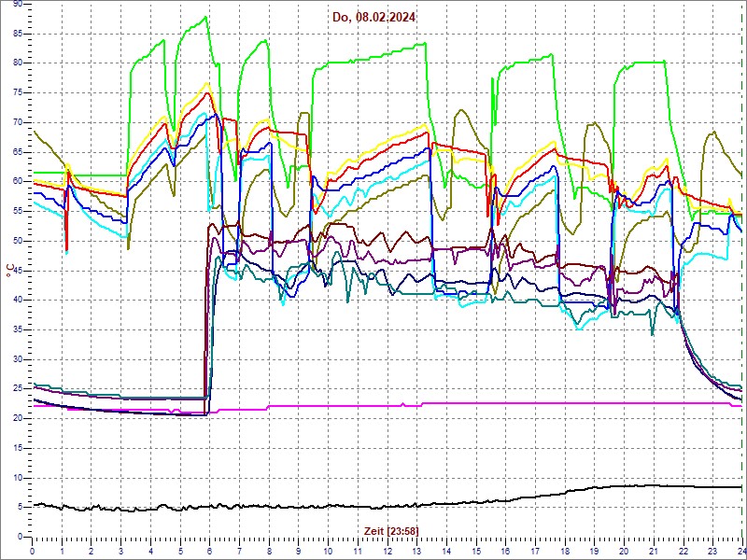The width and height of the screenshot is (747, 560).
Task: Select the 65 label on the temperature axis
Action: click(17, 152)
